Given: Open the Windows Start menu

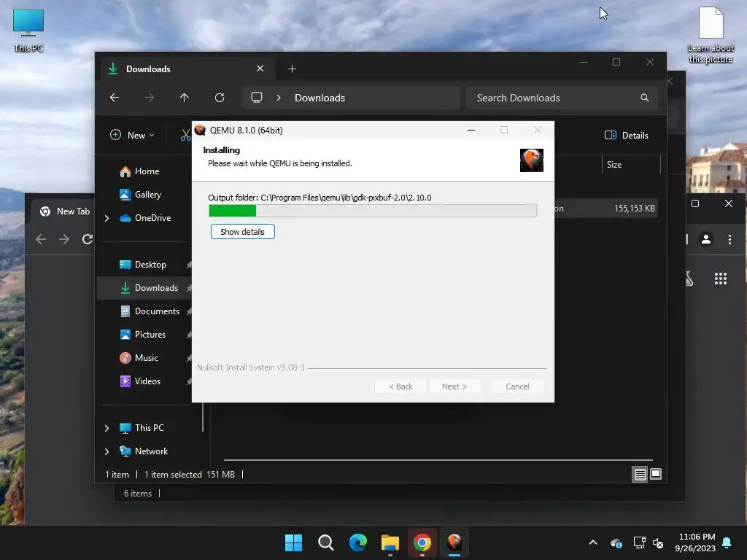Looking at the screenshot, I should pyautogui.click(x=293, y=542).
